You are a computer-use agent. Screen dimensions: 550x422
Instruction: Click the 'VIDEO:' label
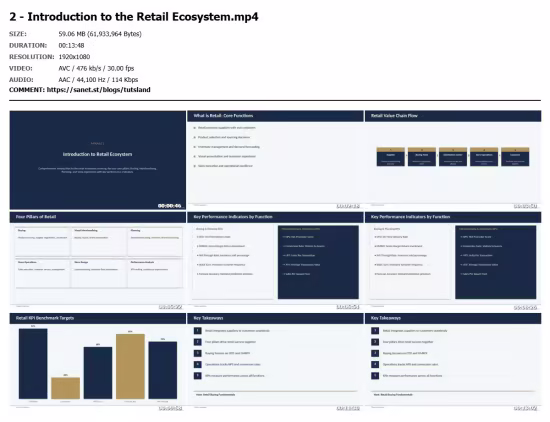click(20, 68)
